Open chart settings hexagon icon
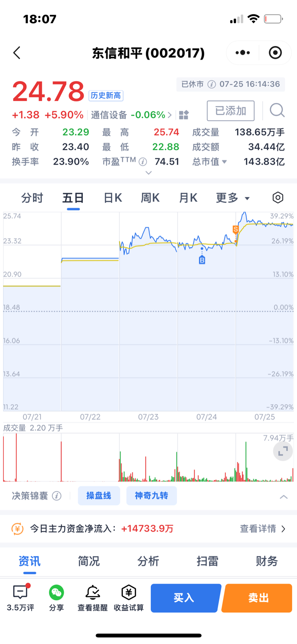This screenshot has height=644, width=297. 278,197
